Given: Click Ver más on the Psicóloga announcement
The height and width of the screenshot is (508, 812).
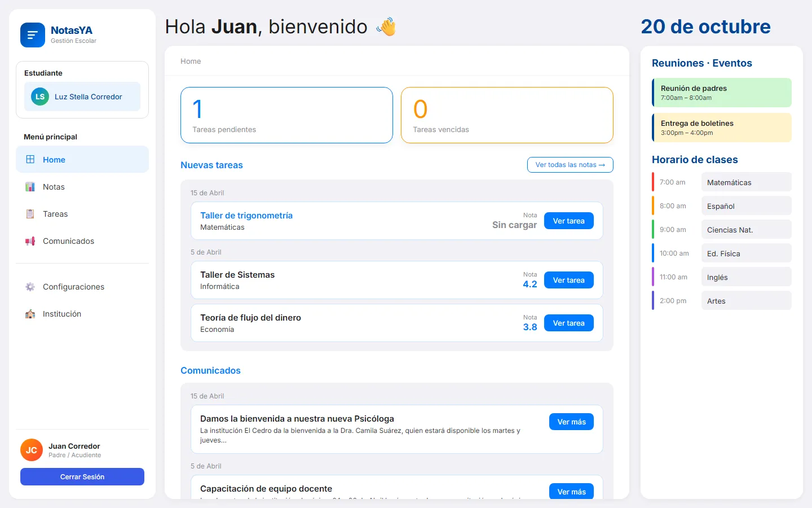Looking at the screenshot, I should [571, 422].
